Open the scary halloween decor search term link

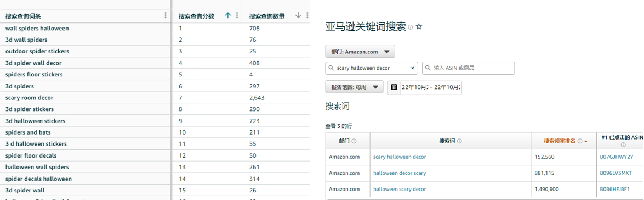pos(400,157)
